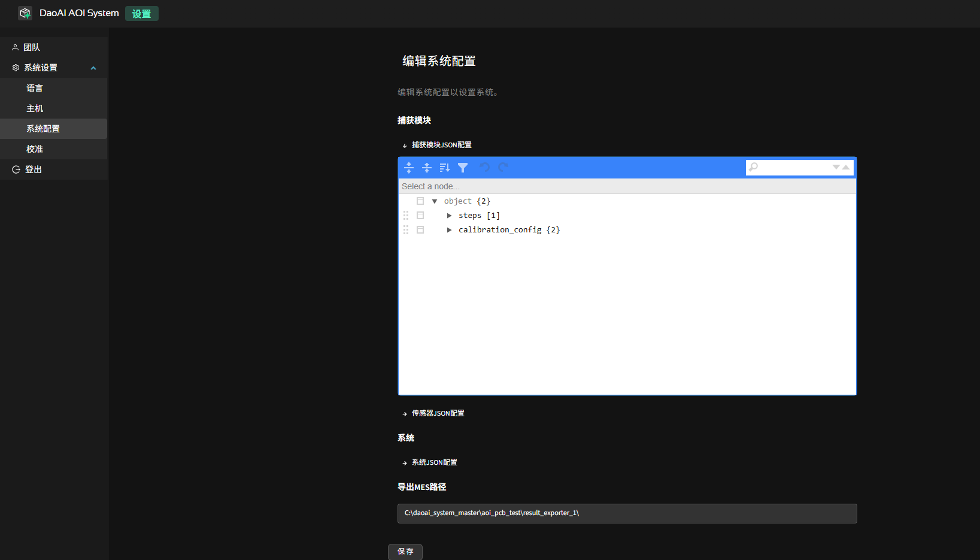Collapse the root object node

pos(435,201)
